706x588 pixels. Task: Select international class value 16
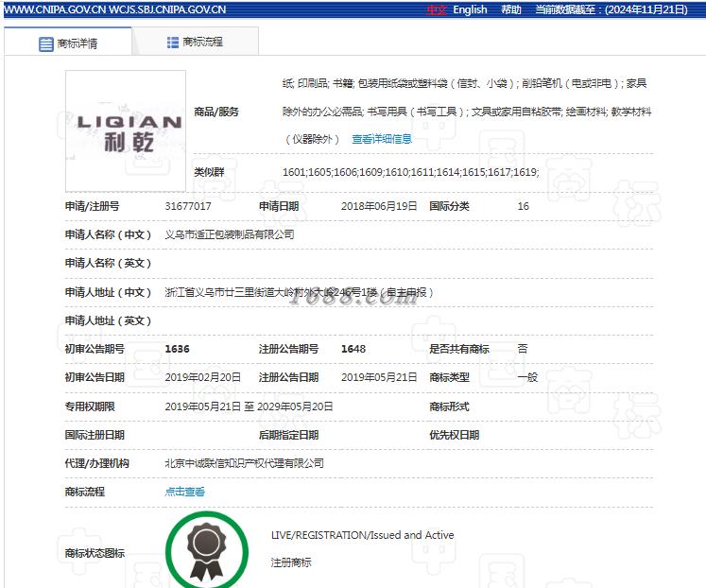click(x=524, y=206)
